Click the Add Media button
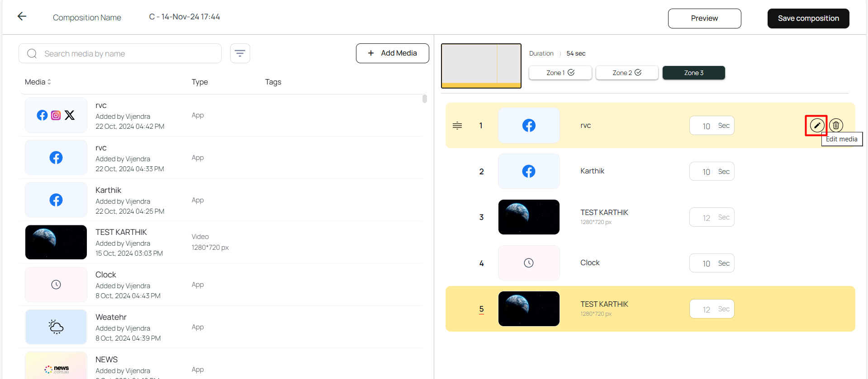Viewport: 868px width, 379px height. click(392, 53)
